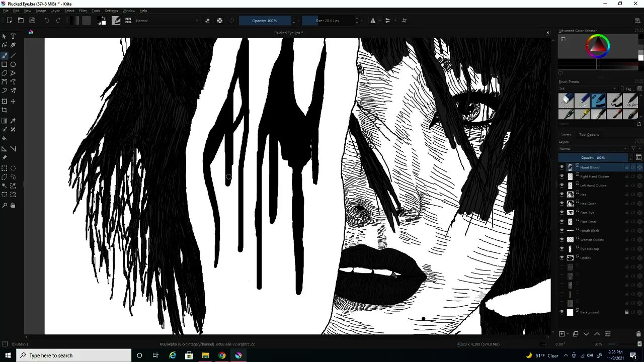644x362 pixels.
Task: Hide the Hair Color layer
Action: (x=562, y=204)
